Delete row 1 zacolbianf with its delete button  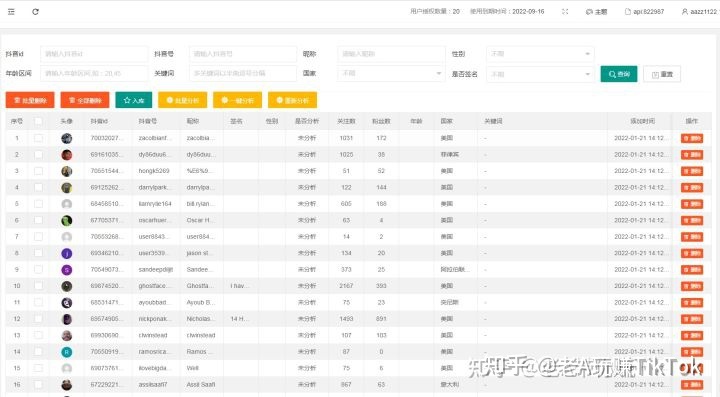point(692,138)
